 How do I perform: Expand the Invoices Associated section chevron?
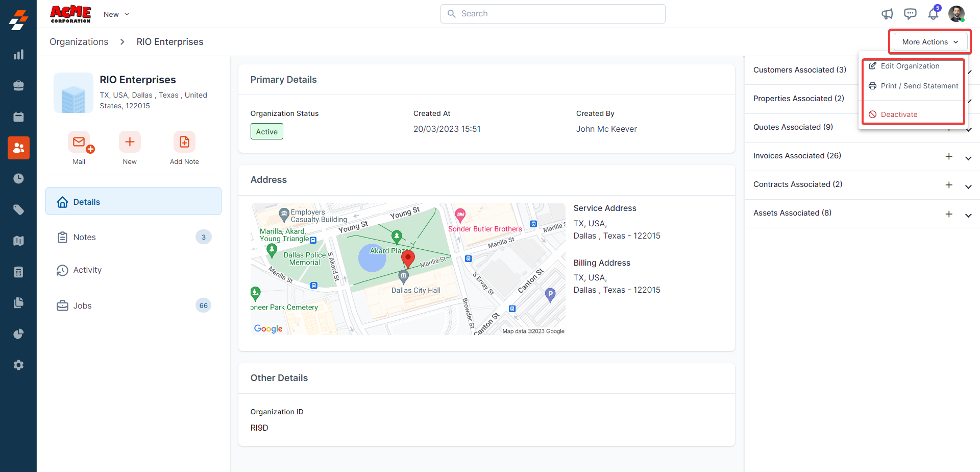coord(968,158)
